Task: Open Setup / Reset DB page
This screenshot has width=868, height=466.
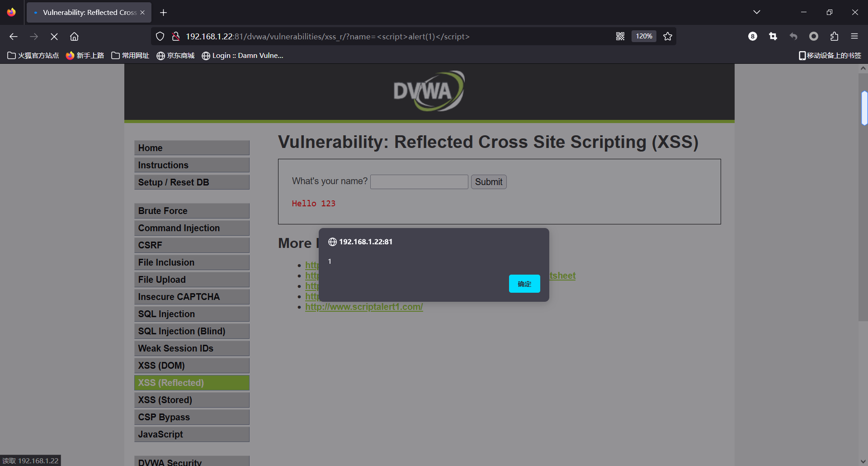Action: [192, 182]
